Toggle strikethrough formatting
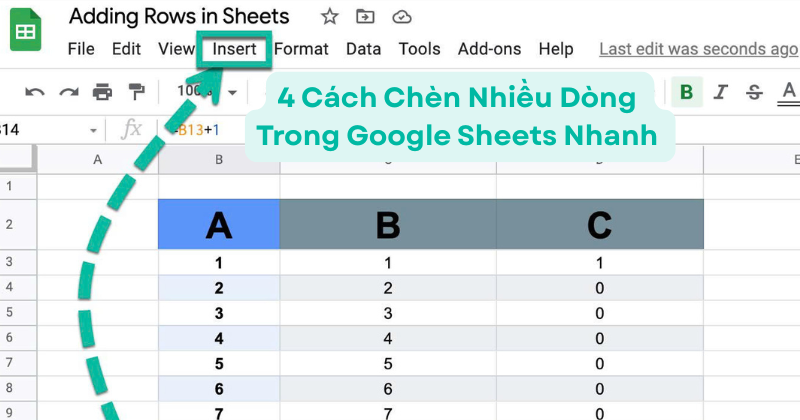 [754, 92]
